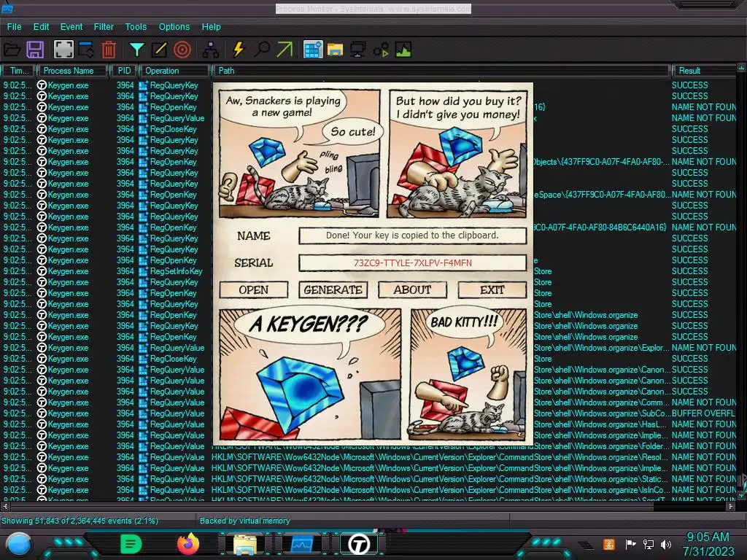Click the Operation column header

click(x=174, y=71)
